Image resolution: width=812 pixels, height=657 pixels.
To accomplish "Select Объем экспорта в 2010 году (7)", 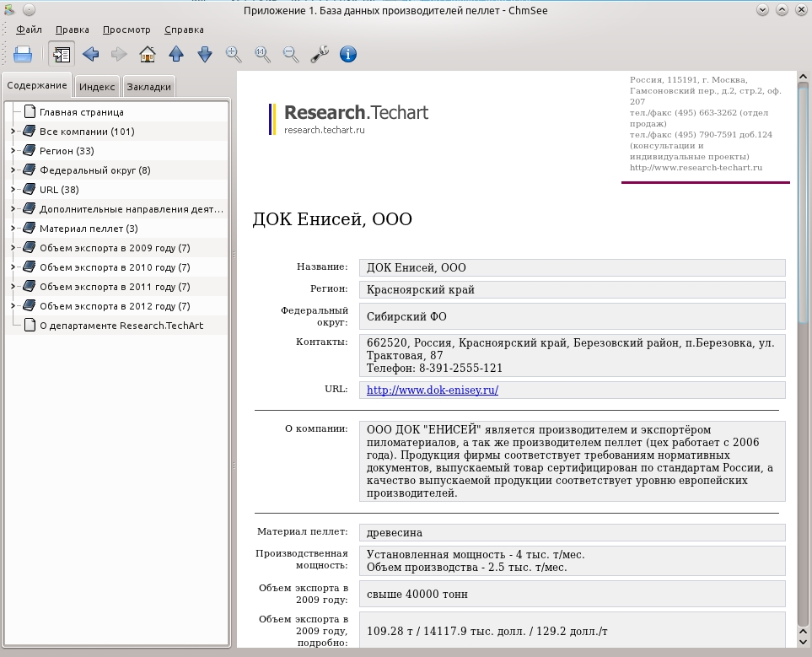I will (115, 267).
